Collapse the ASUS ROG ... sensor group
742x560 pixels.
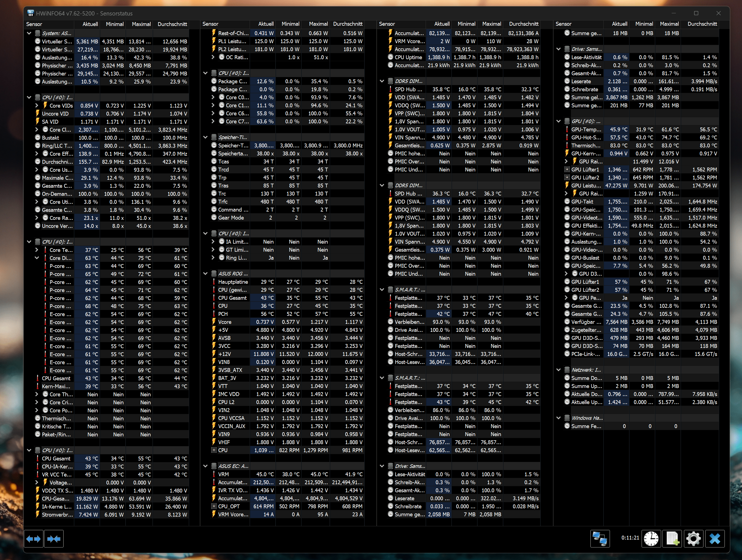coord(206,274)
